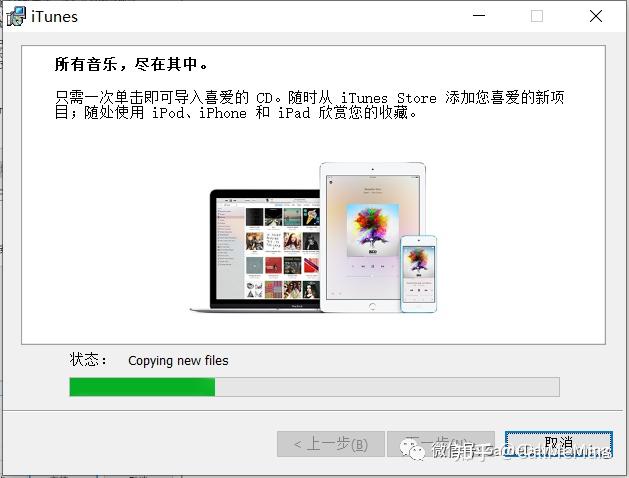Click the green installation progress bar
The height and width of the screenshot is (478, 629).
[314, 387]
